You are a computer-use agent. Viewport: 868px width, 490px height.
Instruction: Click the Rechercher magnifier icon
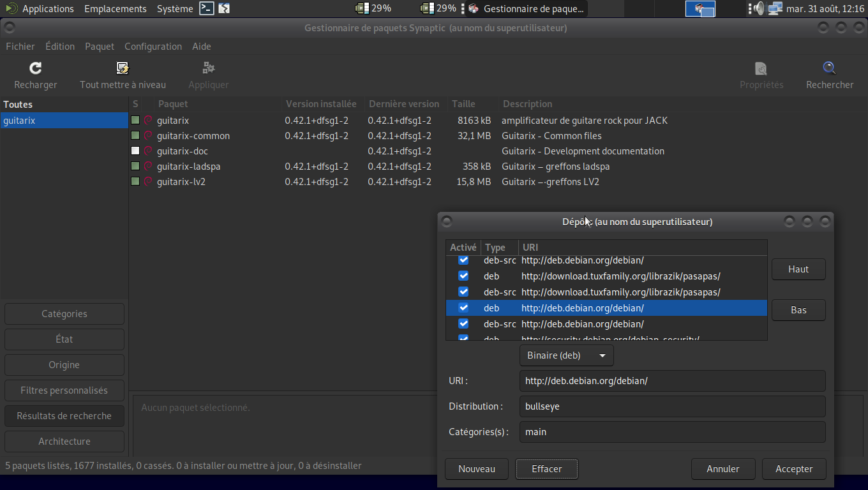(829, 68)
